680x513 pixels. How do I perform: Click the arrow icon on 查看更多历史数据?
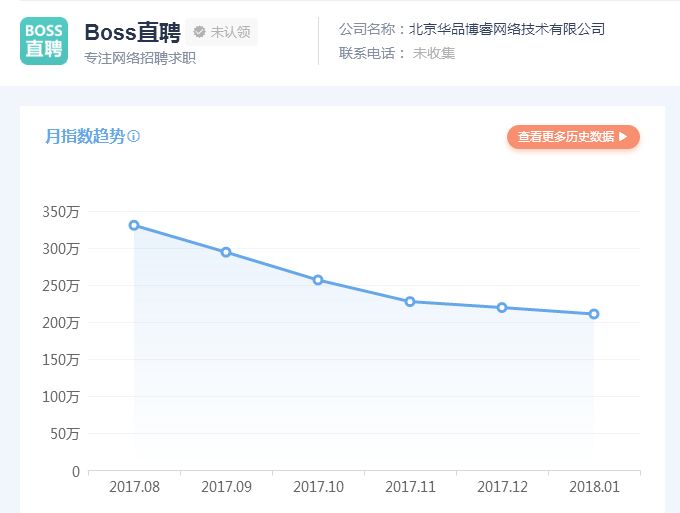pyautogui.click(x=623, y=137)
